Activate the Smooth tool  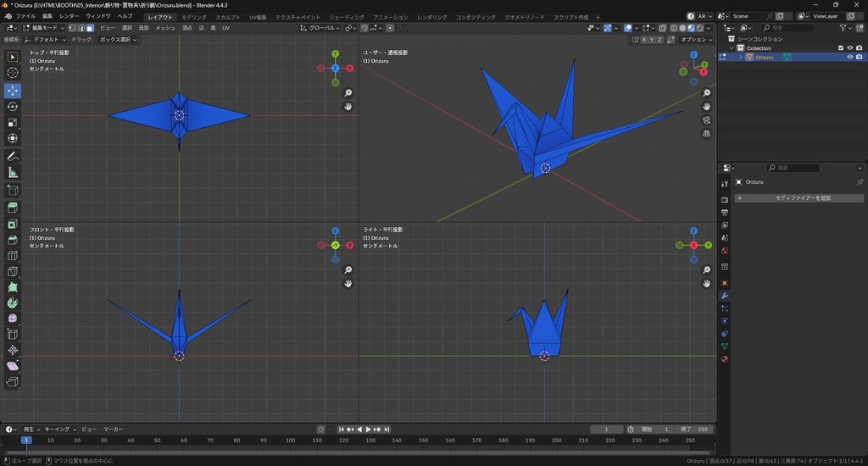point(12,319)
